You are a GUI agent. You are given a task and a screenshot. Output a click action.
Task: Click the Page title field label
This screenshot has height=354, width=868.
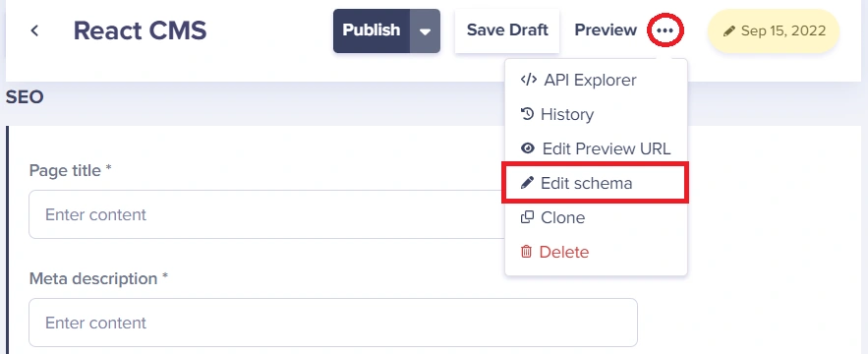point(71,171)
